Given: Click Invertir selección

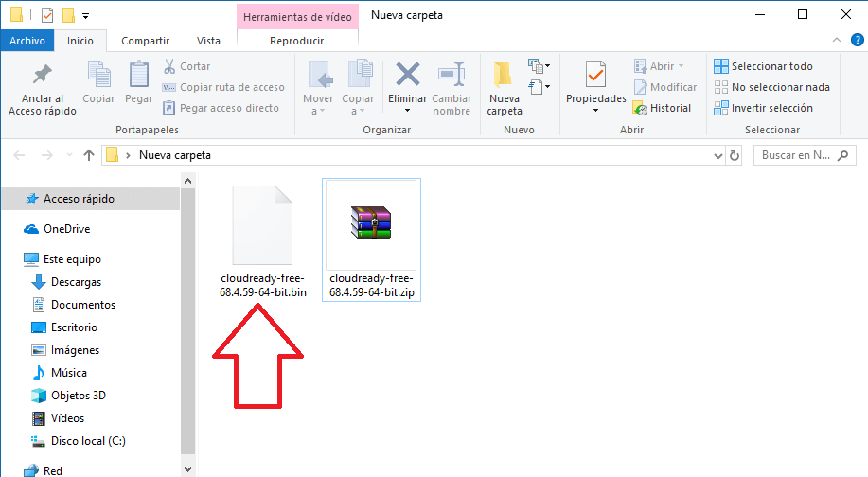Looking at the screenshot, I should pyautogui.click(x=763, y=108).
